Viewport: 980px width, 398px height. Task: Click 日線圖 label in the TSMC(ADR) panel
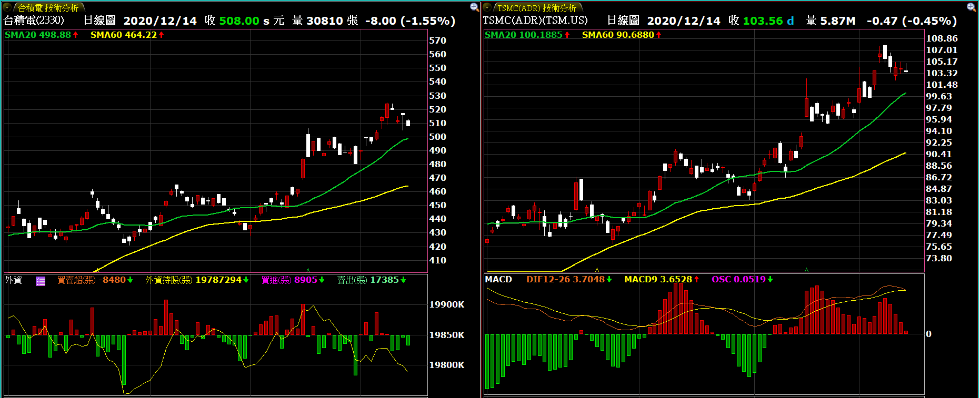point(624,21)
